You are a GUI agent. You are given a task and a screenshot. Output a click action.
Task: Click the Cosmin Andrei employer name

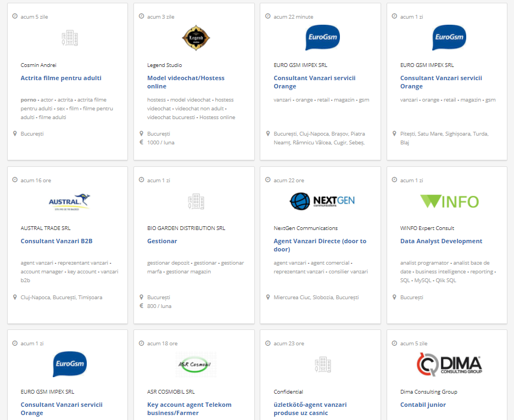click(38, 65)
